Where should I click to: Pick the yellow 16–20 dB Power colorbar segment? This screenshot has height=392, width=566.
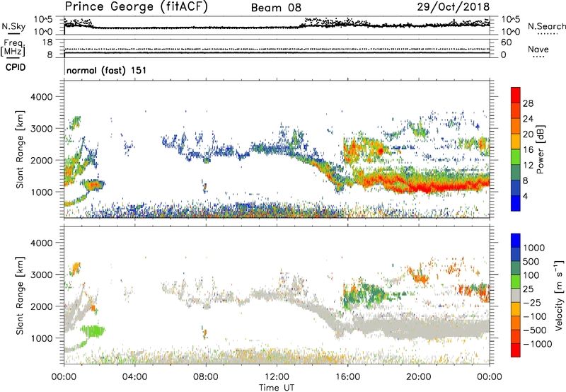pos(516,141)
